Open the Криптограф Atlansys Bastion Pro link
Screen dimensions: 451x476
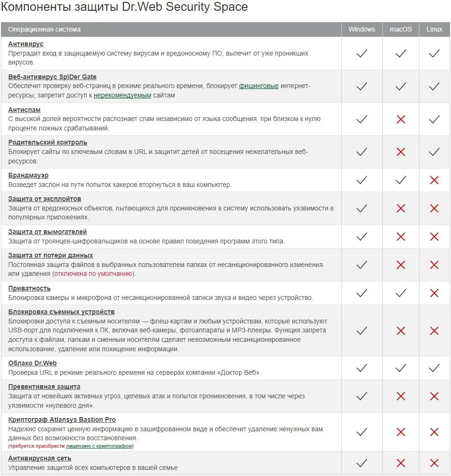[x=62, y=420]
